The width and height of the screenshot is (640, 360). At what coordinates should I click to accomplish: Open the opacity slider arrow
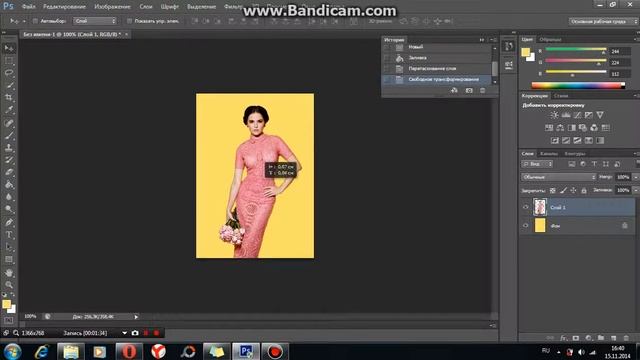point(635,177)
